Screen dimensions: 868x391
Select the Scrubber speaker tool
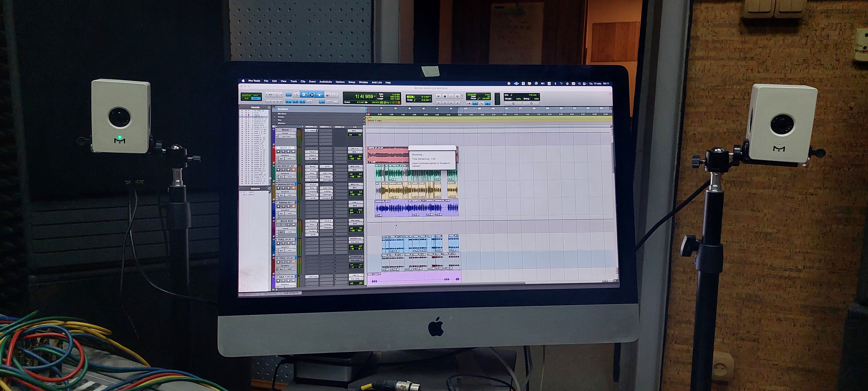(x=328, y=95)
